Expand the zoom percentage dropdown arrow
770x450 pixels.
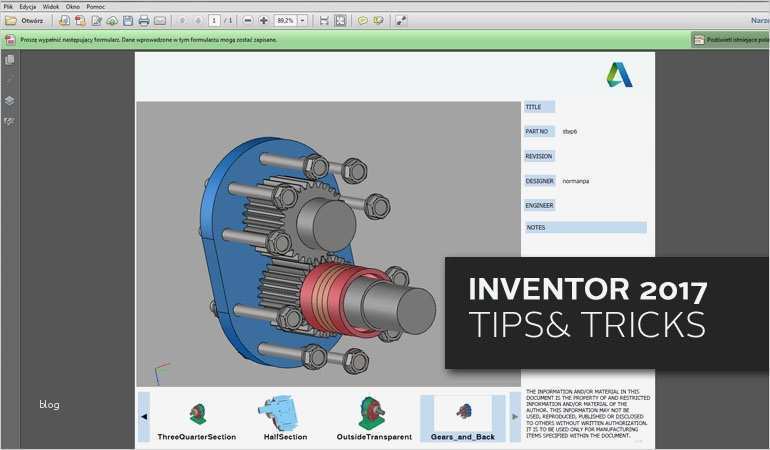[x=302, y=21]
